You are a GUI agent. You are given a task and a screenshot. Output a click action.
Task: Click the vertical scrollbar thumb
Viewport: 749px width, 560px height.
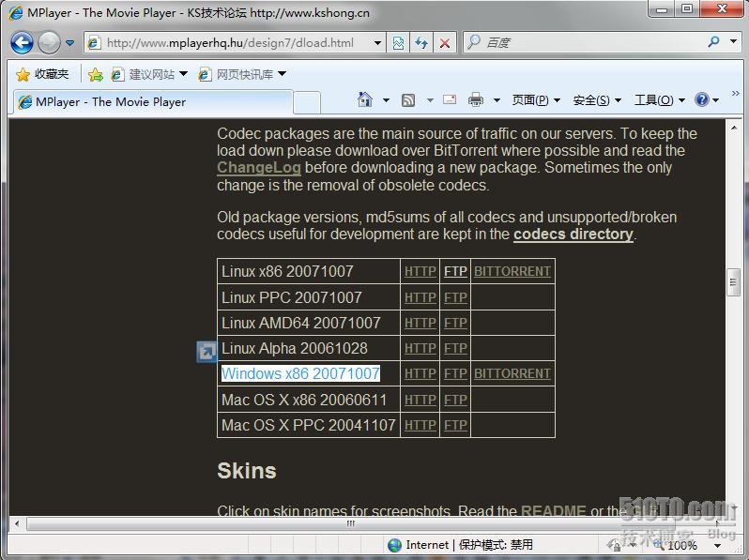[x=734, y=280]
